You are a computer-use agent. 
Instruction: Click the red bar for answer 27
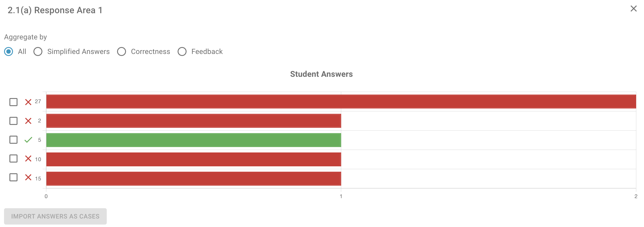[x=341, y=102]
